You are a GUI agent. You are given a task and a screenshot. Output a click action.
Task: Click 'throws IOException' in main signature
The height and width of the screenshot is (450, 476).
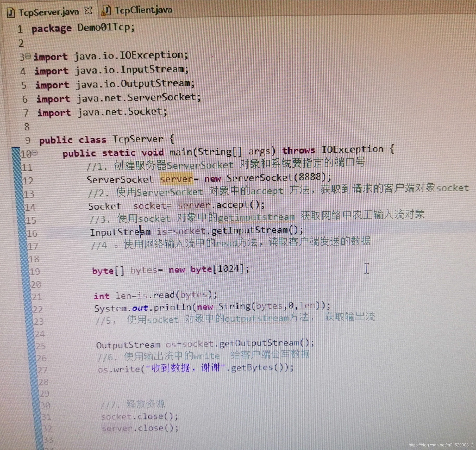pyautogui.click(x=333, y=150)
